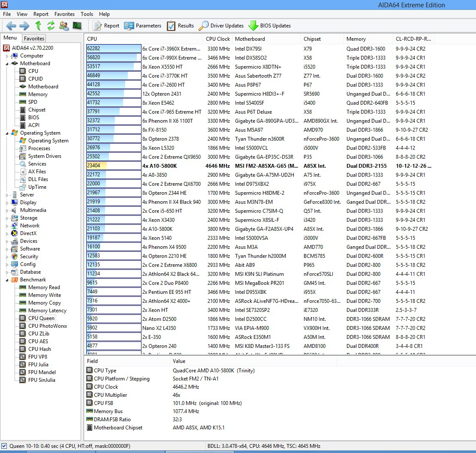This screenshot has height=453, width=476.
Task: Click the Network tree icon
Action: (x=14, y=226)
